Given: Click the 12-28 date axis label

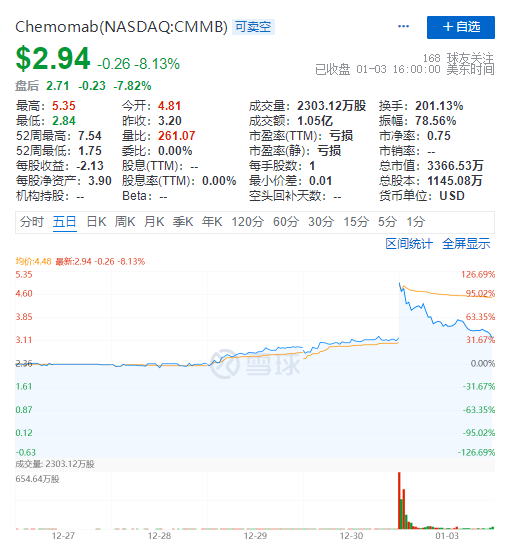Looking at the screenshot, I should tap(159, 535).
